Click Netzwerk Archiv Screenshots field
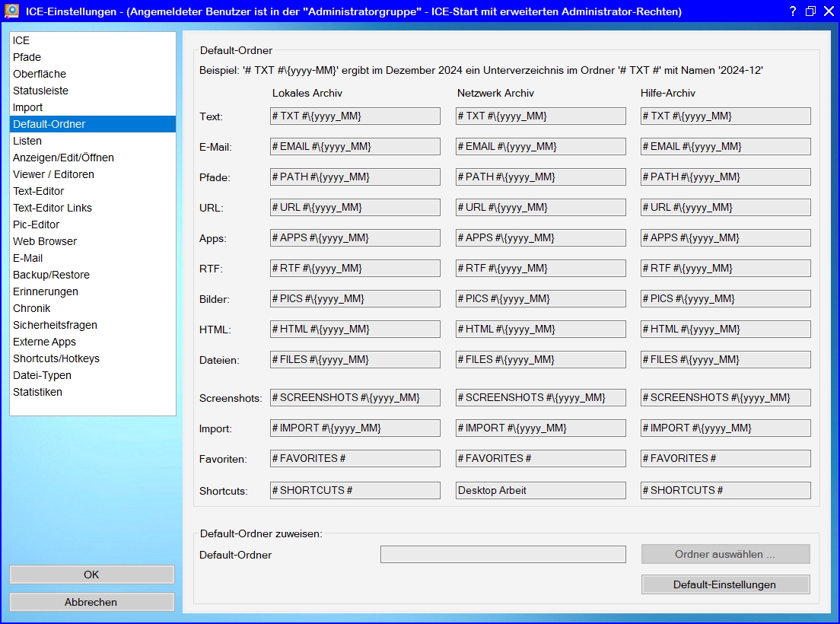The image size is (840, 624). tap(540, 398)
